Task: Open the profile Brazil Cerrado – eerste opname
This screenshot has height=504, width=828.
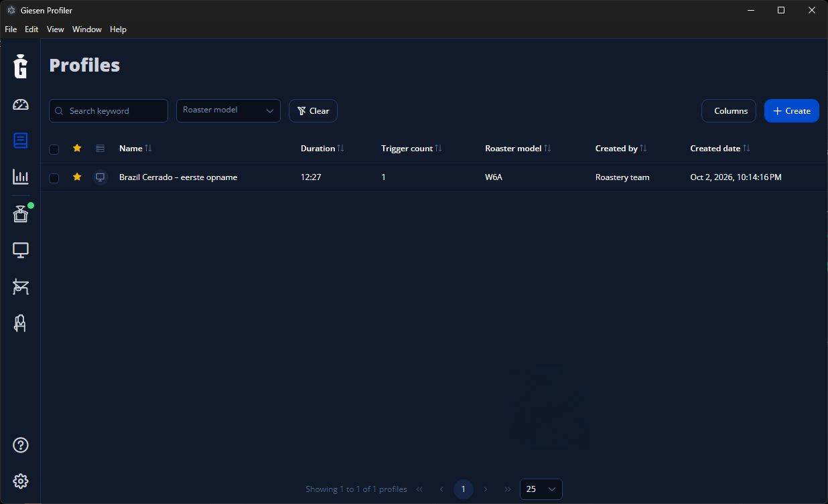Action: click(x=178, y=177)
